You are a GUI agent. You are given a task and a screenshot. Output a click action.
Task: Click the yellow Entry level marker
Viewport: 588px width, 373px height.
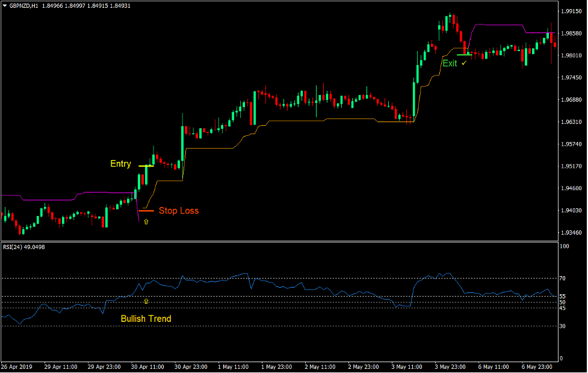pos(146,165)
